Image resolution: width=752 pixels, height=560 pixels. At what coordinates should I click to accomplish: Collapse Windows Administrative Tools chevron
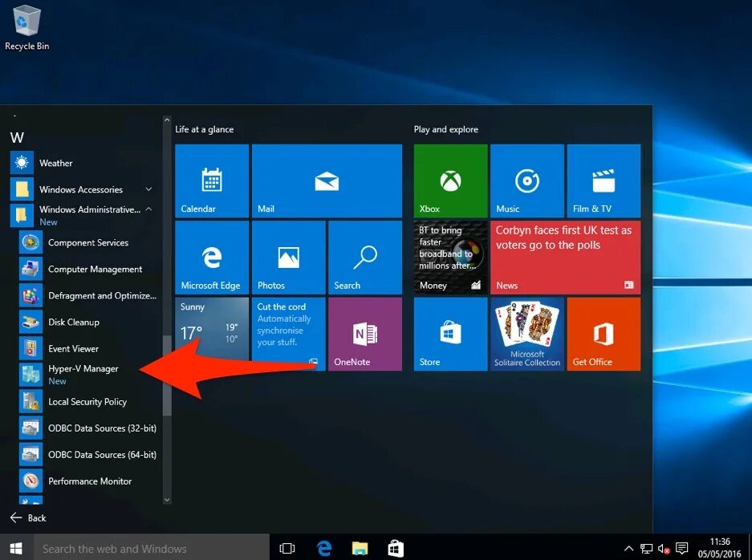(148, 209)
